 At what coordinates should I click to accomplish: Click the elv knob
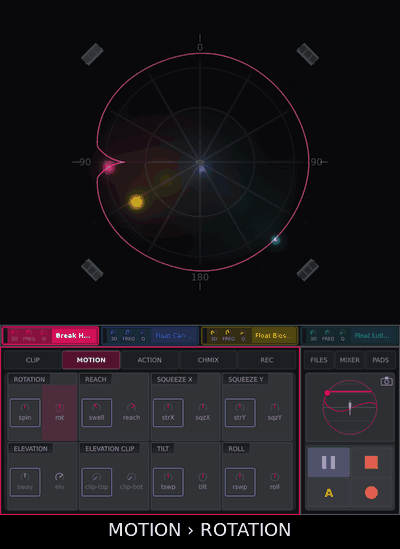click(x=60, y=482)
